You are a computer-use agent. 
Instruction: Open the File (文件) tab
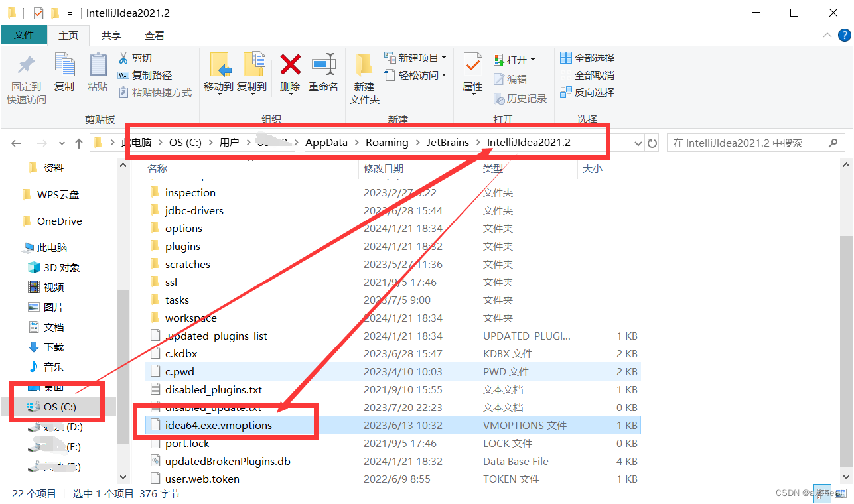point(24,35)
